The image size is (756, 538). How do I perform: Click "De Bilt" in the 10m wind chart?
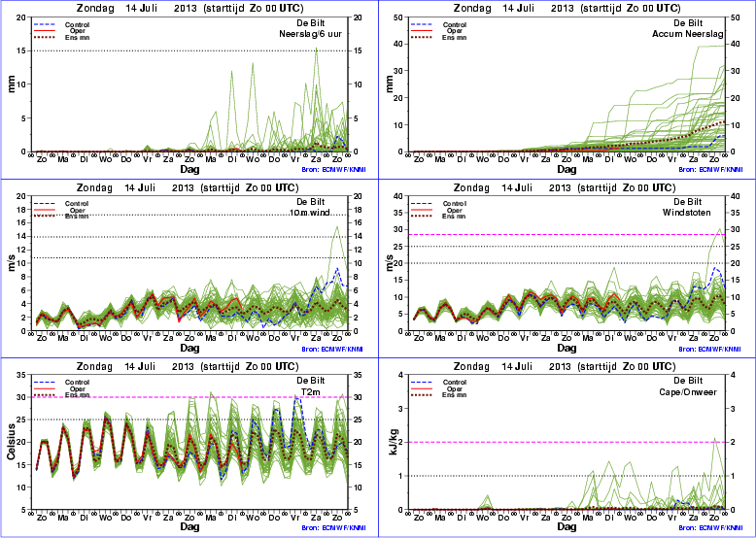pos(311,202)
